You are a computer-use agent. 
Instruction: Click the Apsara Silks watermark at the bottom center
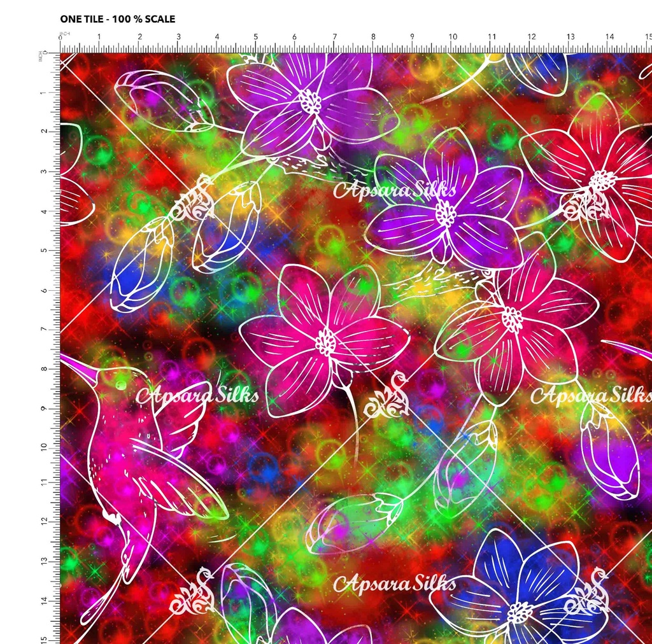(394, 582)
